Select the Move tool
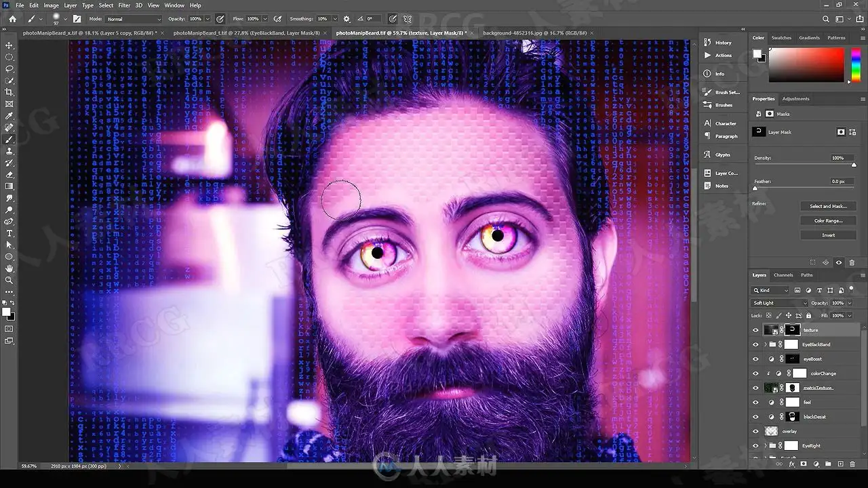 click(x=9, y=45)
